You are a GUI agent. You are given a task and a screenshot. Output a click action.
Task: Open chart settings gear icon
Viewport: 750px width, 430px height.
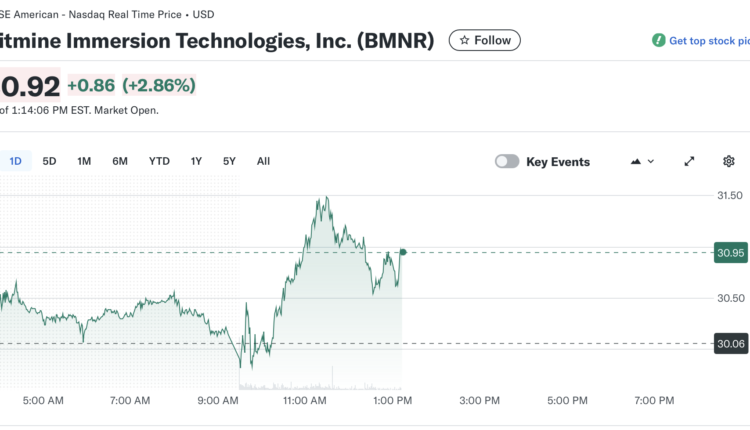coord(729,161)
